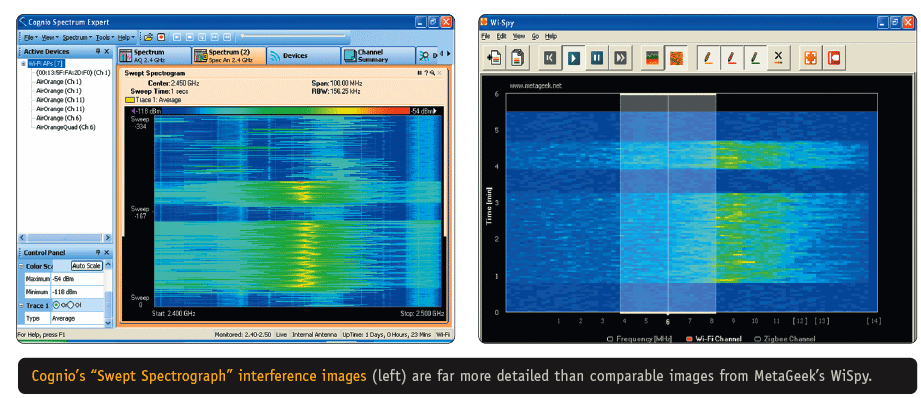Click the red rightmost Wi-Spy toolbar icon

(x=834, y=58)
